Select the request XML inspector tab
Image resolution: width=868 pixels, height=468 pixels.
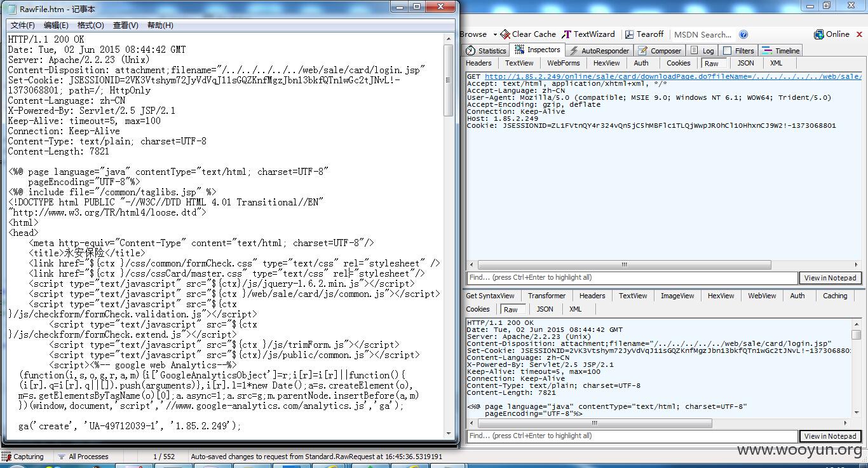pyautogui.click(x=776, y=63)
